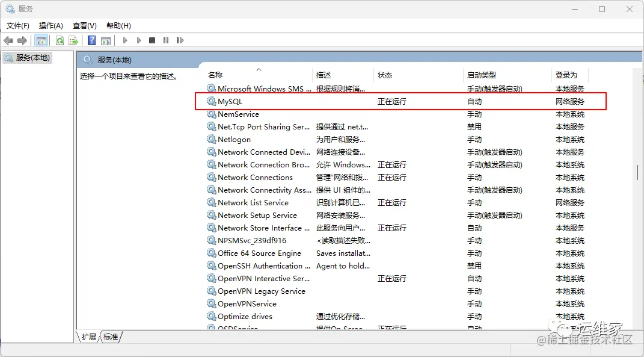Click the gear icon beside MySQL
The height and width of the screenshot is (357, 644).
pos(212,101)
